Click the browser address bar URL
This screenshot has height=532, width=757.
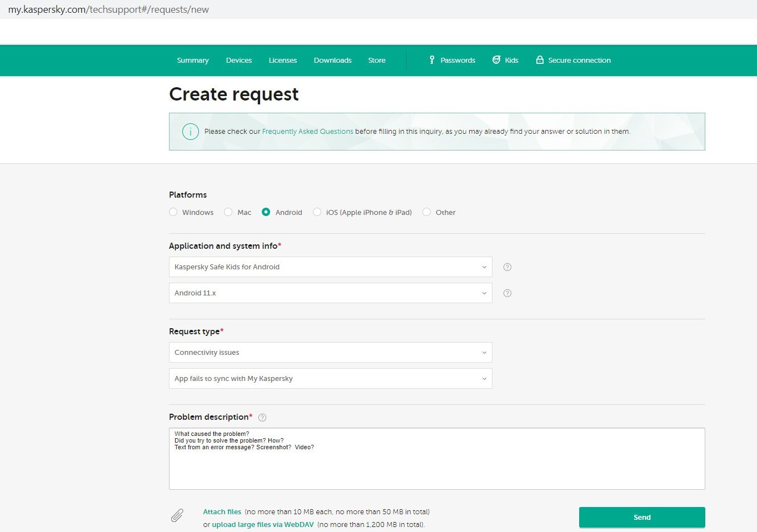108,9
